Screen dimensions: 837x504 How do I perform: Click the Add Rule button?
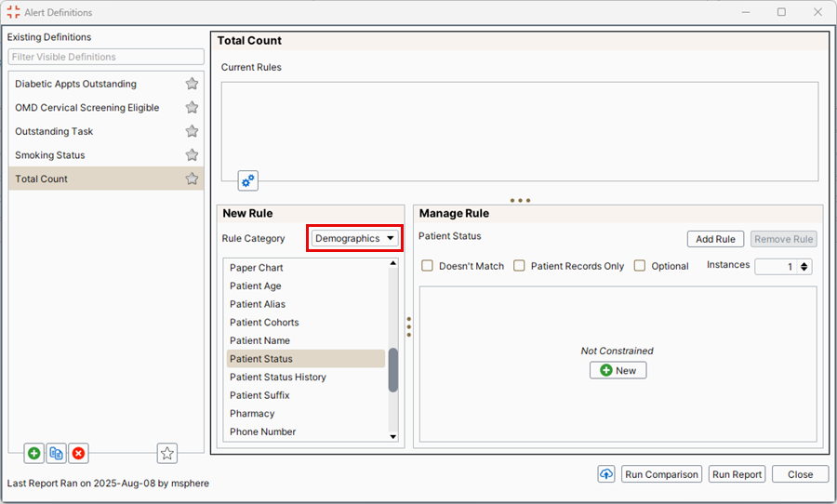[x=715, y=239]
